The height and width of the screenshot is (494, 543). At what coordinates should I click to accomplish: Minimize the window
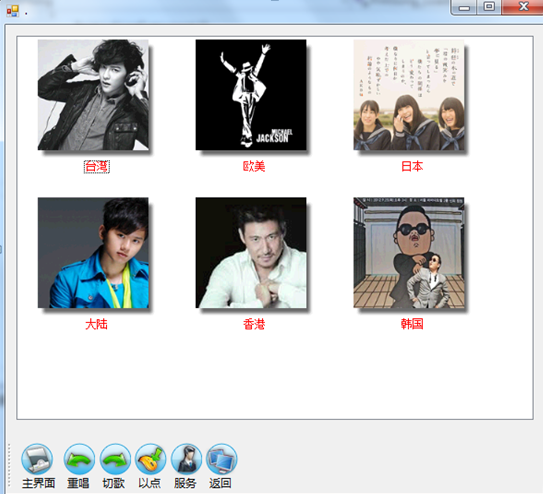464,7
